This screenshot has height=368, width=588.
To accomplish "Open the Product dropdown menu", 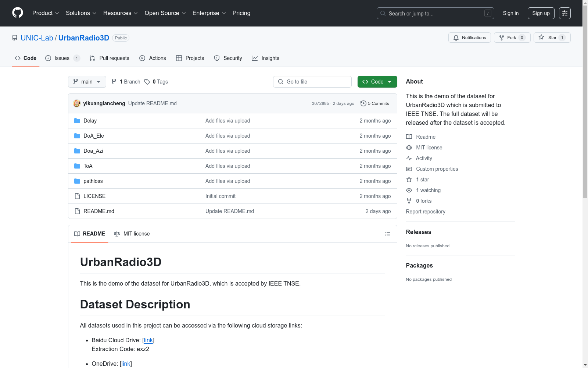I will click(x=46, y=13).
